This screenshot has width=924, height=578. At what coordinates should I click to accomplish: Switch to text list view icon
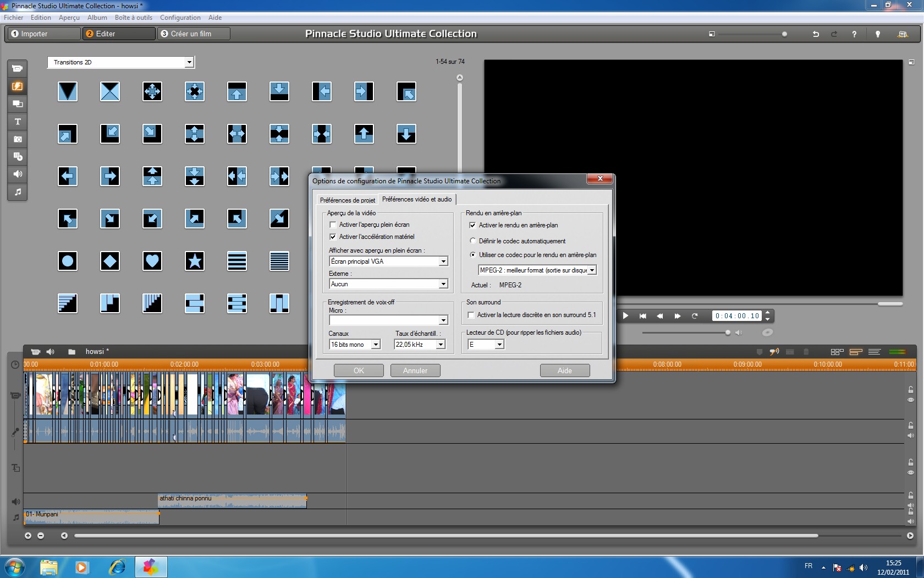point(875,352)
